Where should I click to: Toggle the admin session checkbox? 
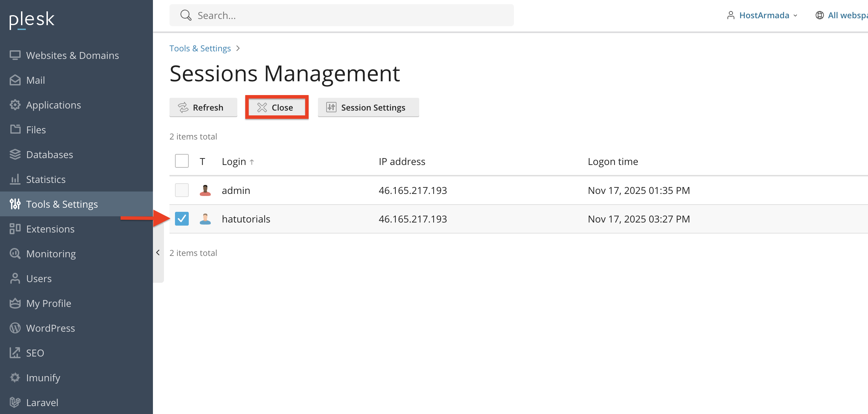coord(182,190)
